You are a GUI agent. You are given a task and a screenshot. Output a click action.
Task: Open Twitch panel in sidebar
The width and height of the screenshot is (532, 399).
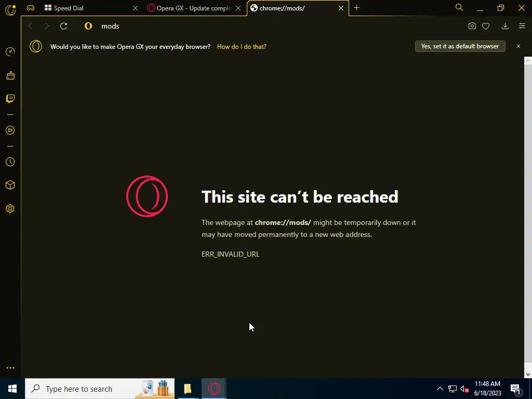pos(10,99)
